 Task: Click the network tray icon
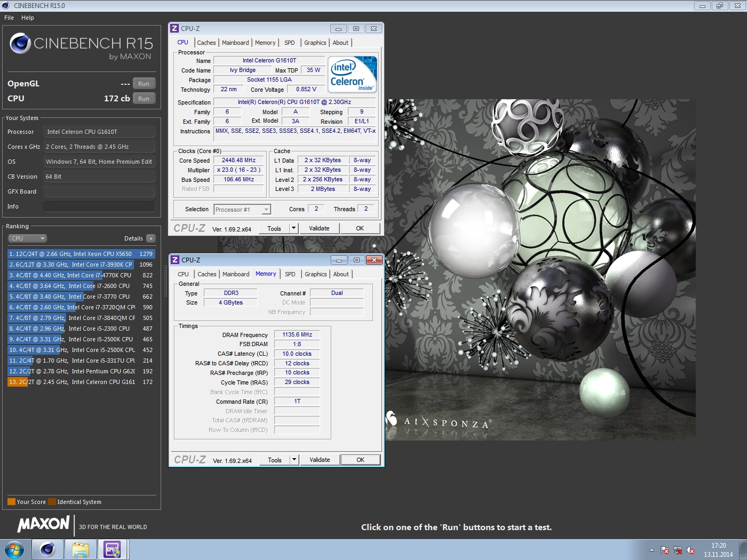[x=678, y=550]
